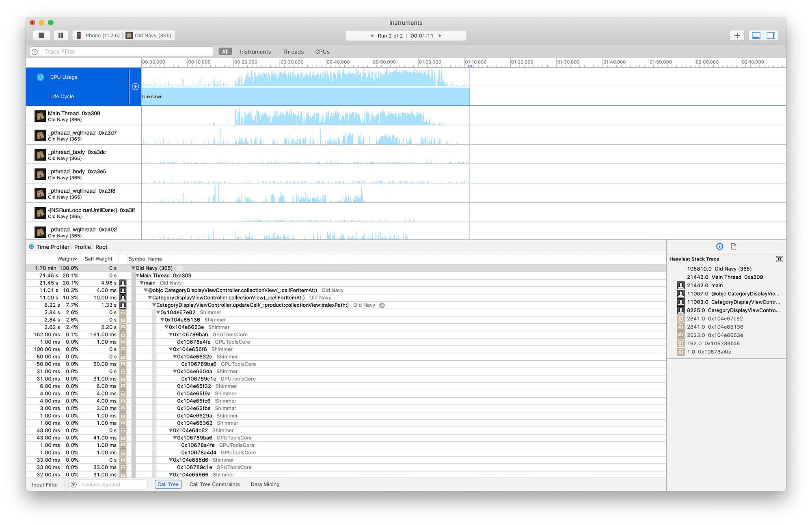This screenshot has width=812, height=525.
Task: Click the Profile breadcrumb
Action: (x=82, y=247)
